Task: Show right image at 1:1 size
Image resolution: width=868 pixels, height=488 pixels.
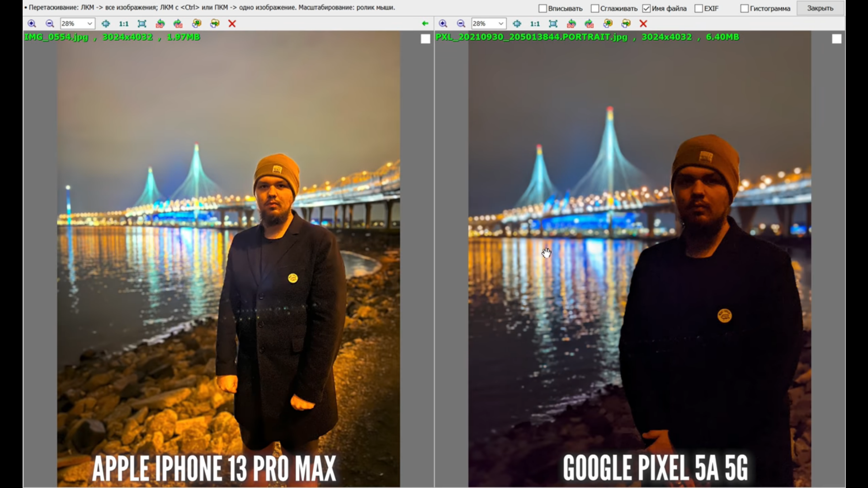Action: (535, 23)
